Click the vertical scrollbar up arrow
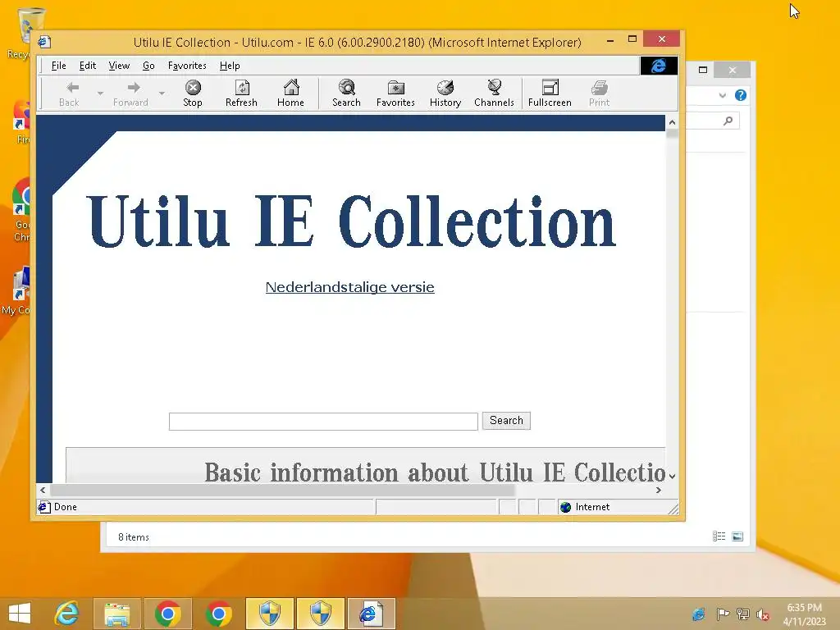This screenshot has width=840, height=630. [x=672, y=122]
